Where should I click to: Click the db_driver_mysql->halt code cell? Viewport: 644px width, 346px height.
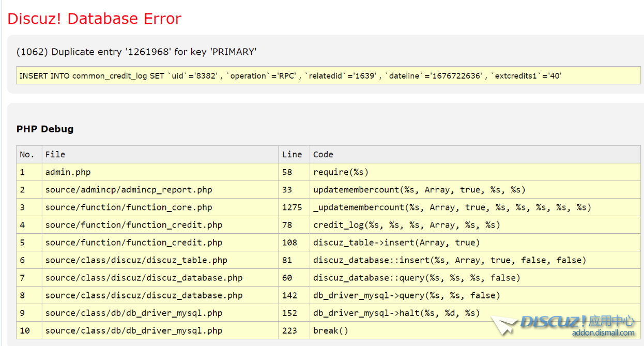coord(396,313)
